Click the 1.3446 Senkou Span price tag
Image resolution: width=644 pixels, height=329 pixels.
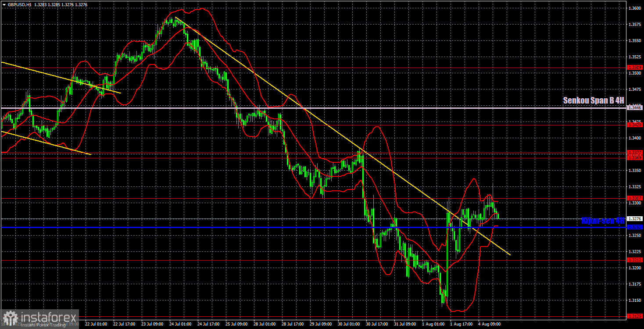pyautogui.click(x=634, y=107)
